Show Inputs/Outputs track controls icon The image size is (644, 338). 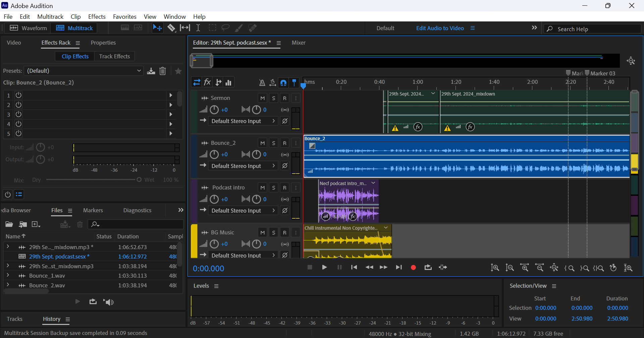[197, 82]
